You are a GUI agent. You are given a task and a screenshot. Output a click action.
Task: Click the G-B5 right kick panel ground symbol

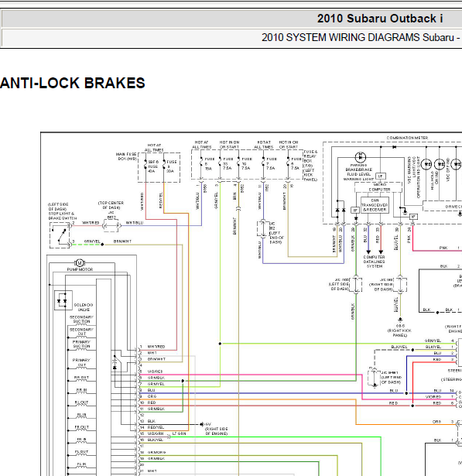point(400,320)
